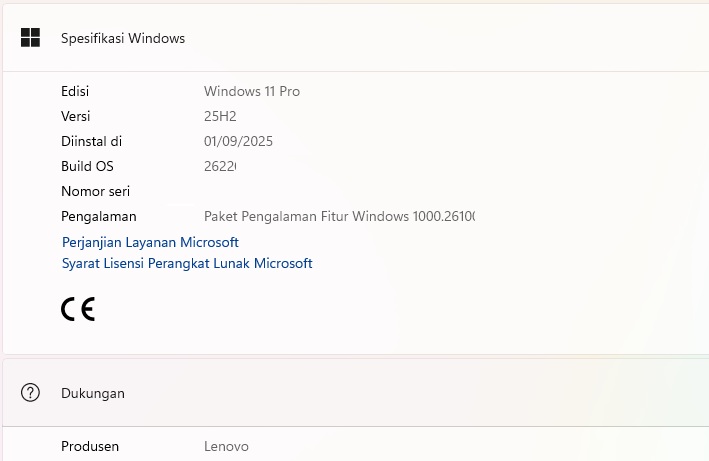
Task: Click the Lenovo manufacturer value
Action: tap(226, 446)
